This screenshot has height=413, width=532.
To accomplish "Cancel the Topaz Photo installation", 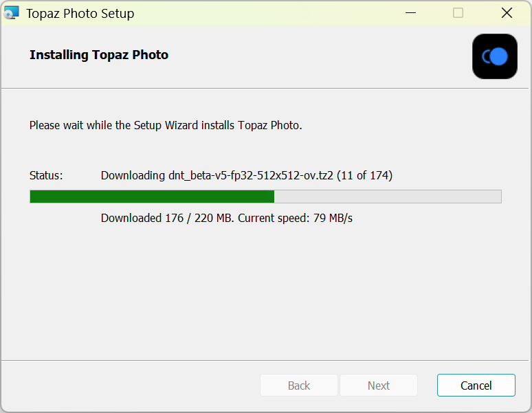I will tap(476, 386).
